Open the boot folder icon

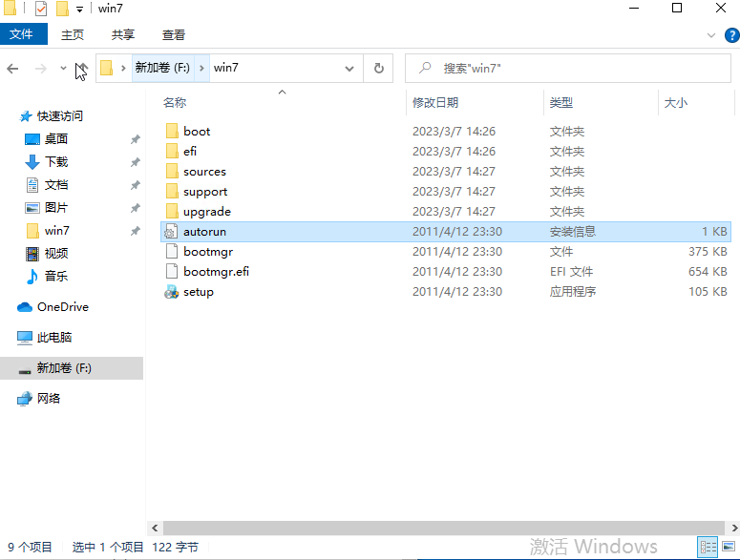[x=172, y=131]
